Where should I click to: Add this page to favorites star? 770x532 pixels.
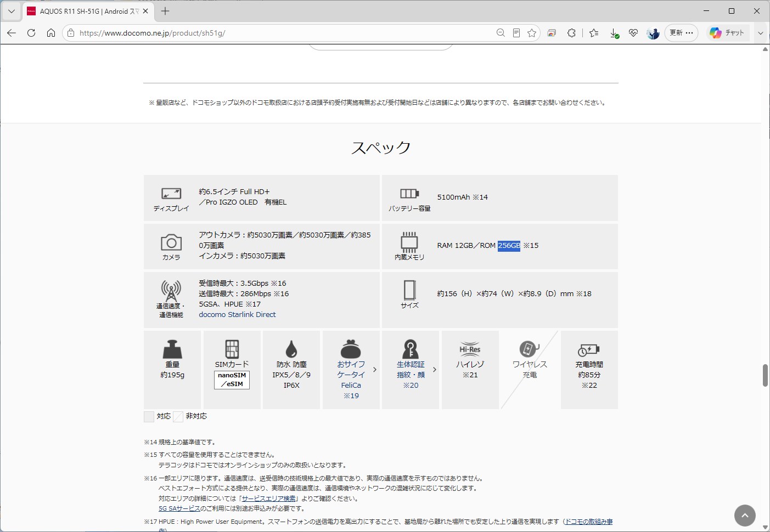point(532,33)
